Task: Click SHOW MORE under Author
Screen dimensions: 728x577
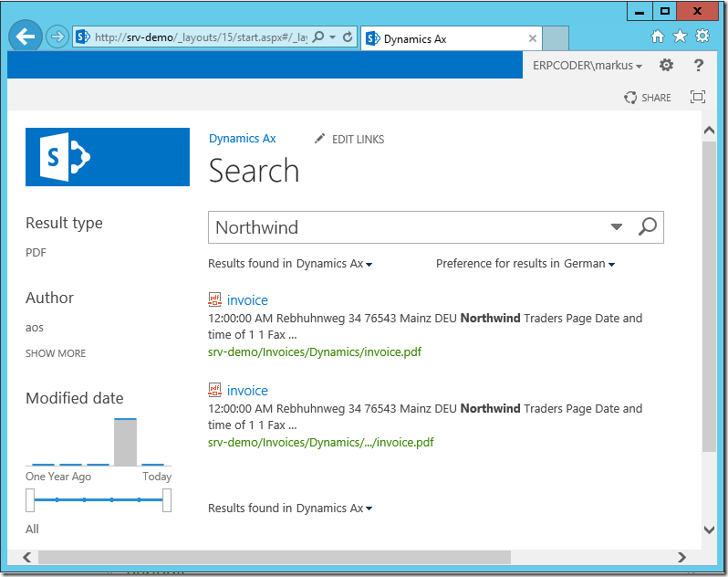Action: pyautogui.click(x=56, y=353)
